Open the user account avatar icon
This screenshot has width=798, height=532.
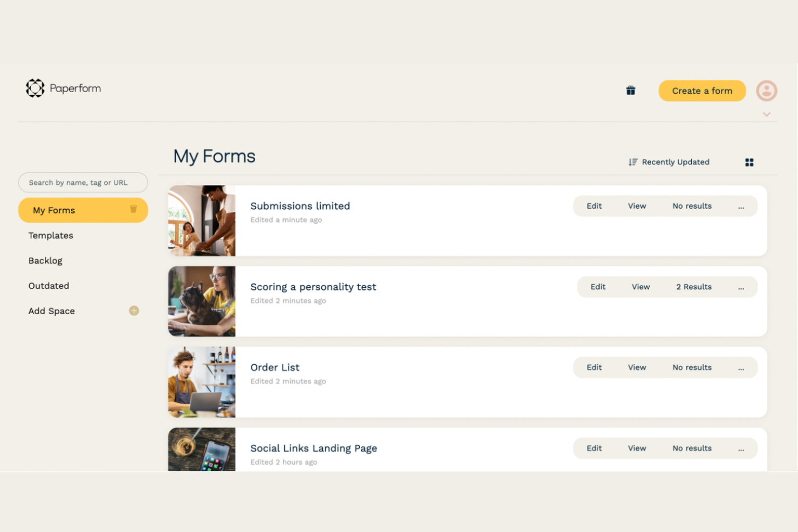tap(766, 91)
